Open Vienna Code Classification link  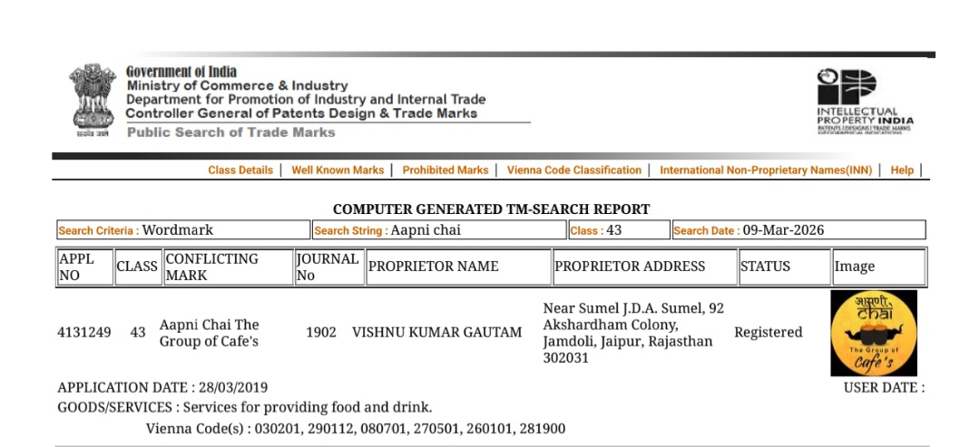574,170
